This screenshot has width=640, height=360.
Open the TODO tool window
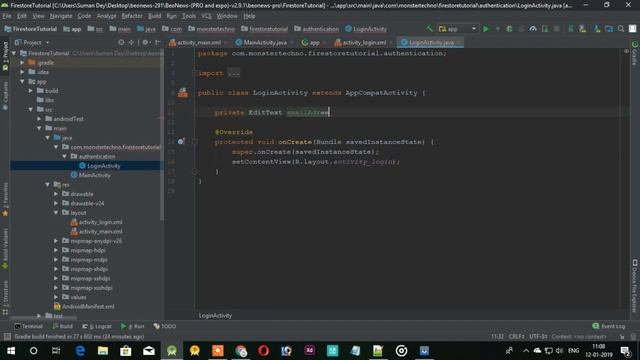[164, 326]
